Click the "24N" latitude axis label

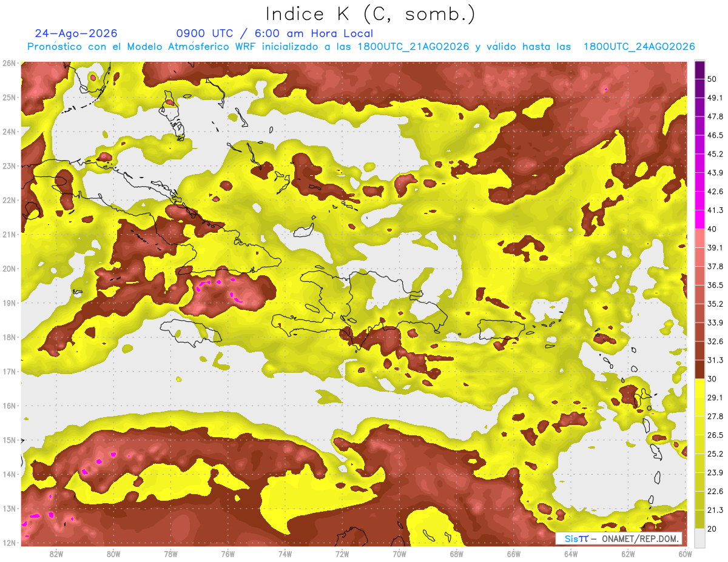pyautogui.click(x=8, y=132)
